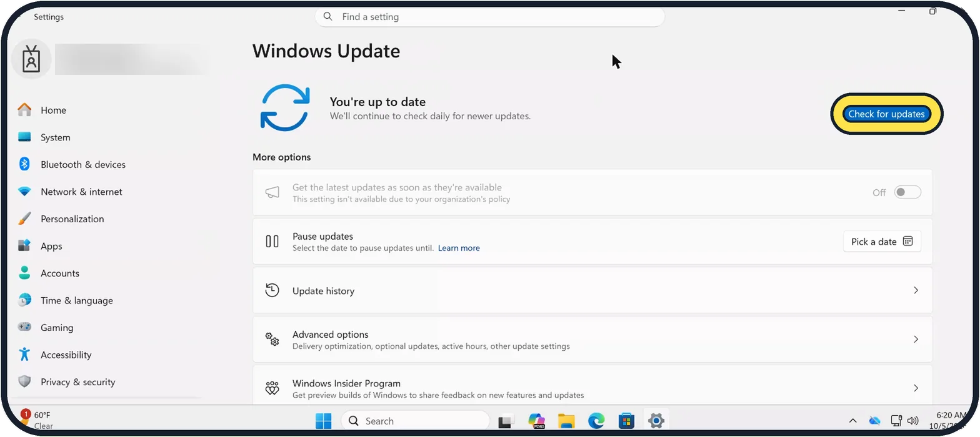Click the Accounts person icon
Screen dimensions: 980x437
pyautogui.click(x=24, y=273)
